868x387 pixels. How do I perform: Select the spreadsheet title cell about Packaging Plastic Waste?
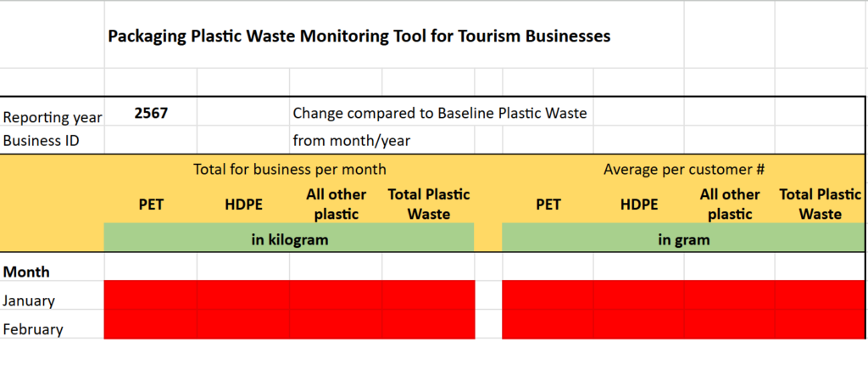tap(359, 36)
